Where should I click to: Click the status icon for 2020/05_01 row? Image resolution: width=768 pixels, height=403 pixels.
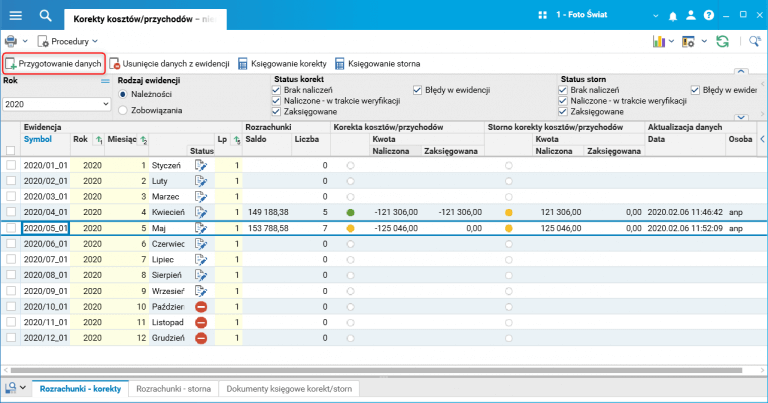point(201,228)
